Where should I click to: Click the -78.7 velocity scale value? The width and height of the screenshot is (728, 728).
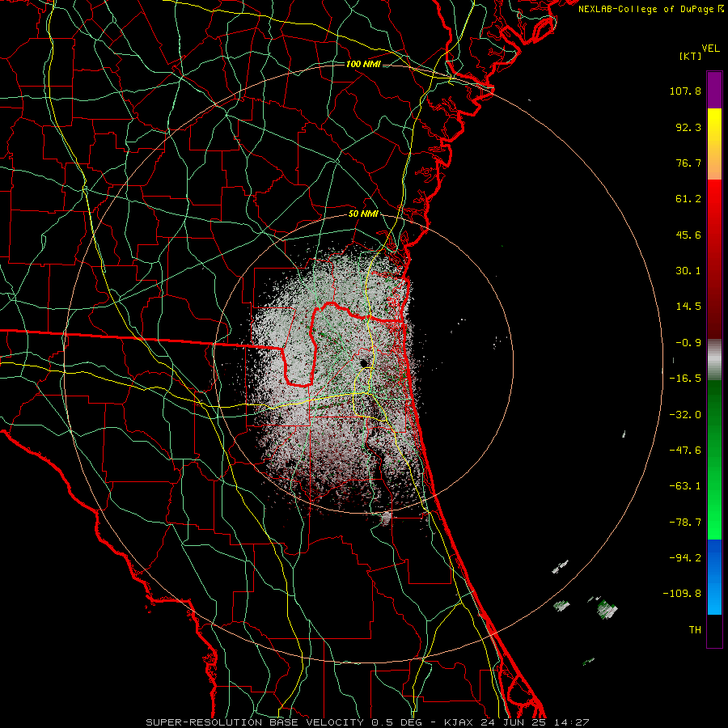click(685, 523)
